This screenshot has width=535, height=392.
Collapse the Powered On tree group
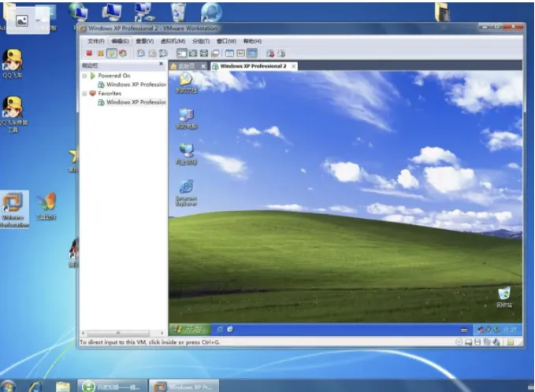click(x=84, y=76)
